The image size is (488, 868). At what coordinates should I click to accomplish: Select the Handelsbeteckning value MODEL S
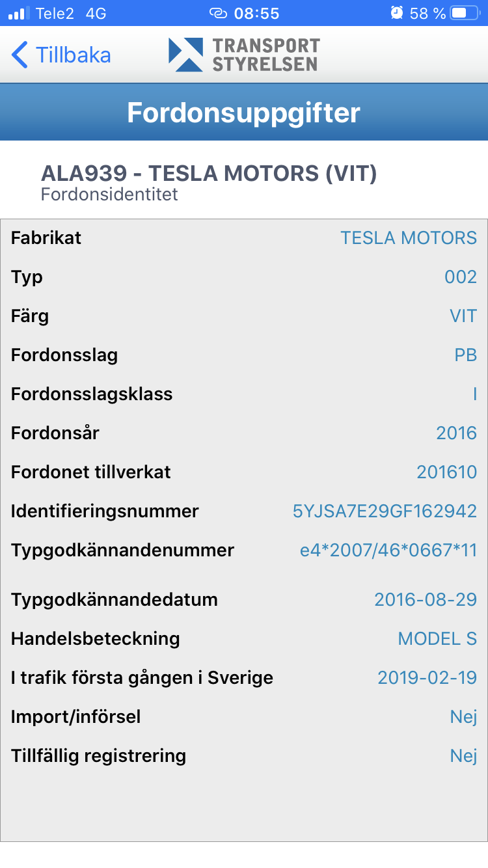(x=437, y=639)
